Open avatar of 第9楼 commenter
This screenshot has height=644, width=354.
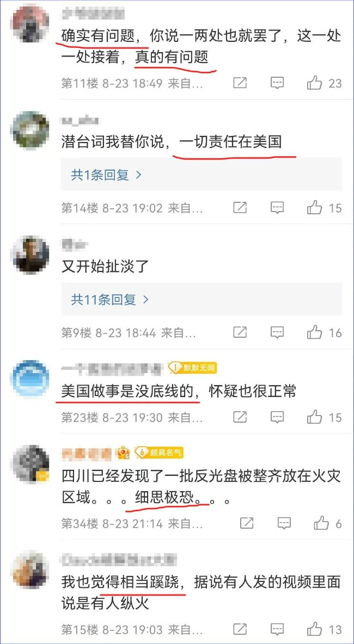click(x=30, y=255)
